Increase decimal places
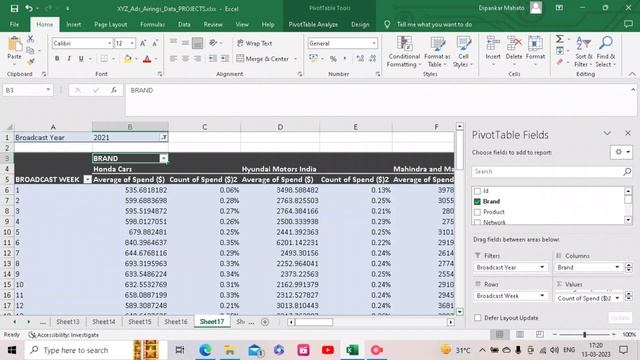The image size is (640, 360). click(360, 59)
